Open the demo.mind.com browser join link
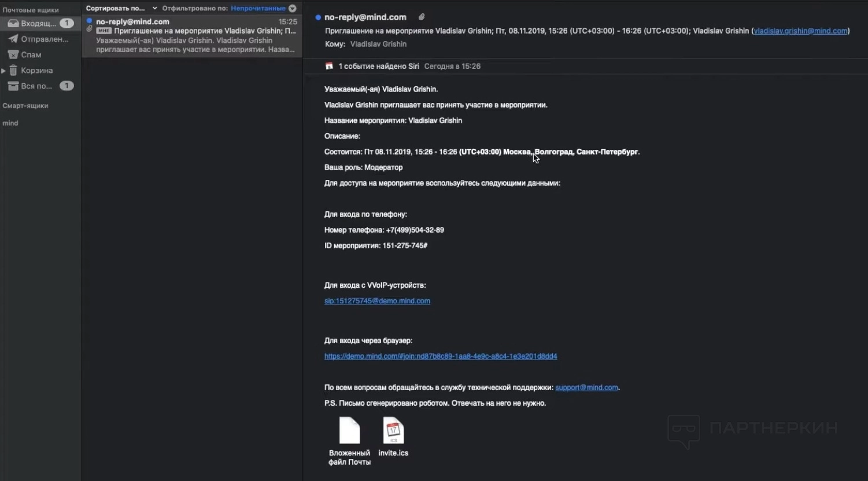The width and height of the screenshot is (868, 481). 440,357
